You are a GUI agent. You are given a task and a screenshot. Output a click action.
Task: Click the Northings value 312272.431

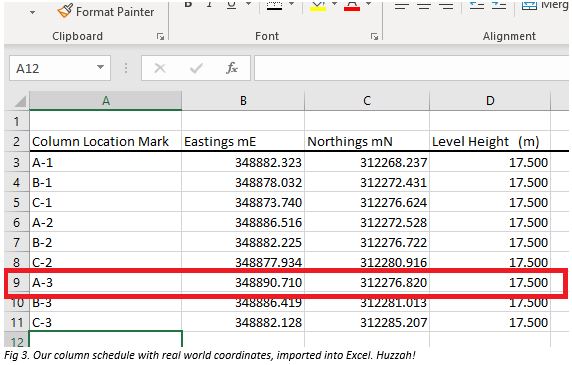click(367, 182)
